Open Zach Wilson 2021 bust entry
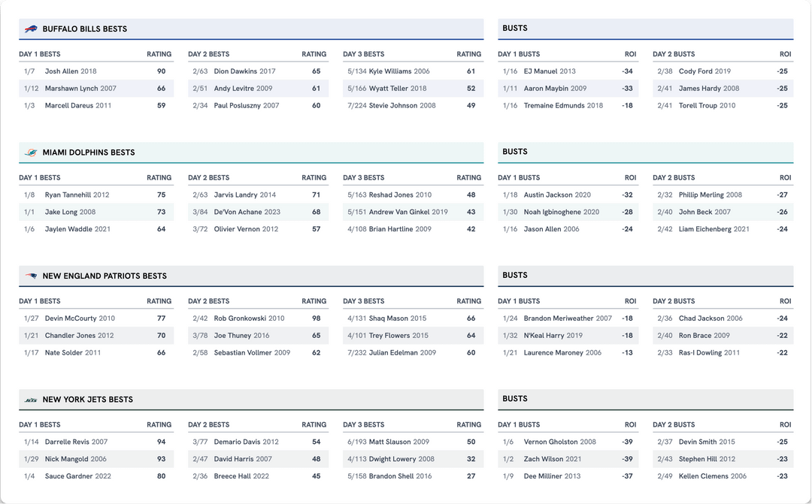This screenshot has height=504, width=812. tap(553, 459)
